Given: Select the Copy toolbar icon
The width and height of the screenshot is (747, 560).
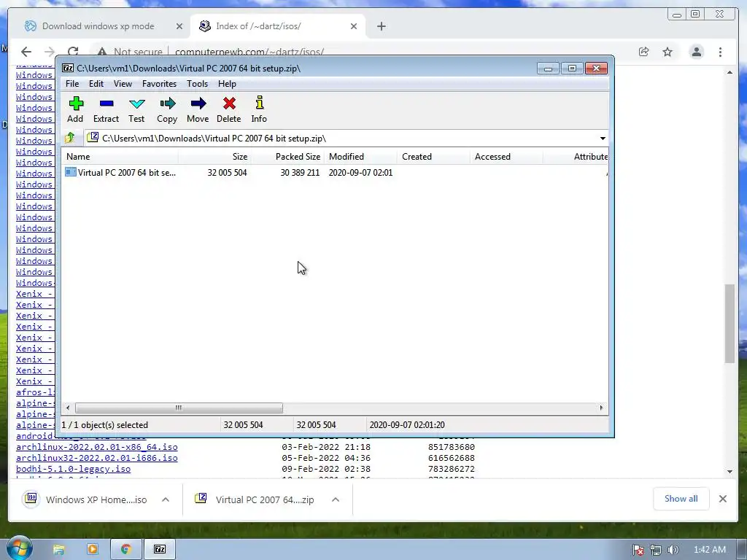Looking at the screenshot, I should [167, 109].
